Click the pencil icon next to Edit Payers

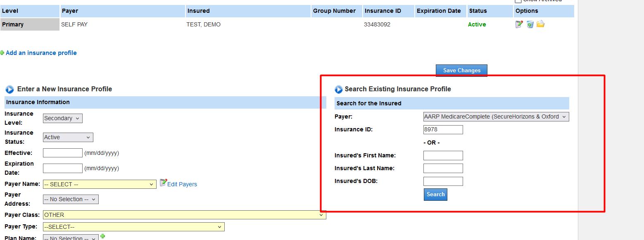163,183
